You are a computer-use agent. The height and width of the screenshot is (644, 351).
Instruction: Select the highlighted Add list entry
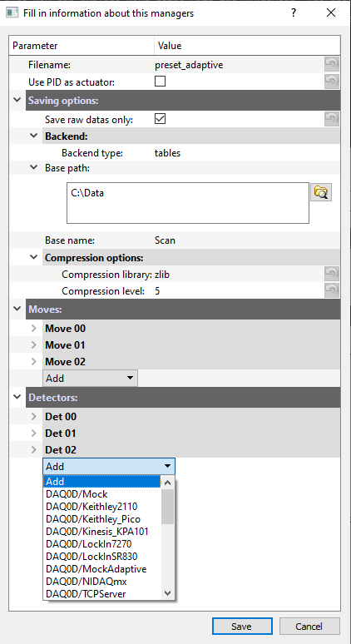(102, 482)
